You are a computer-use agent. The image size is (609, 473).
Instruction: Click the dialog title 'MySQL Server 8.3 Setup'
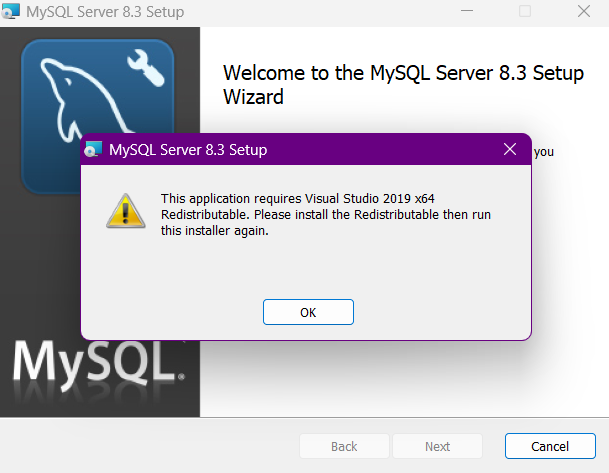188,150
